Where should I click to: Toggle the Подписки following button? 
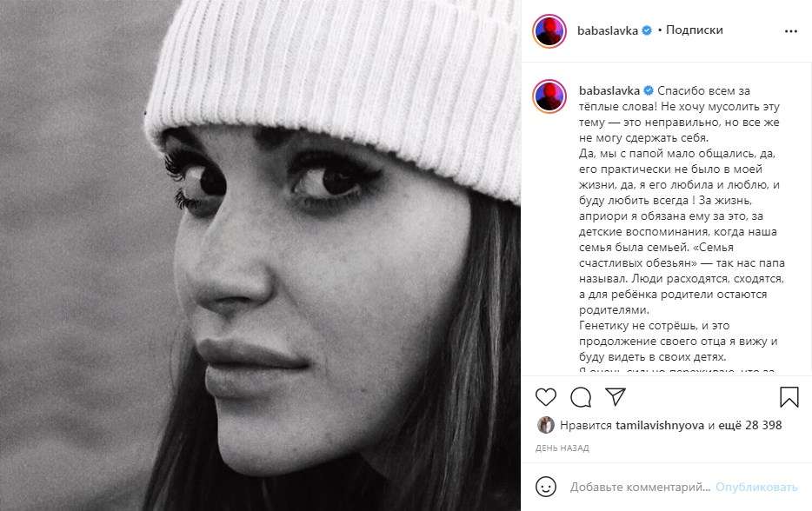[694, 30]
